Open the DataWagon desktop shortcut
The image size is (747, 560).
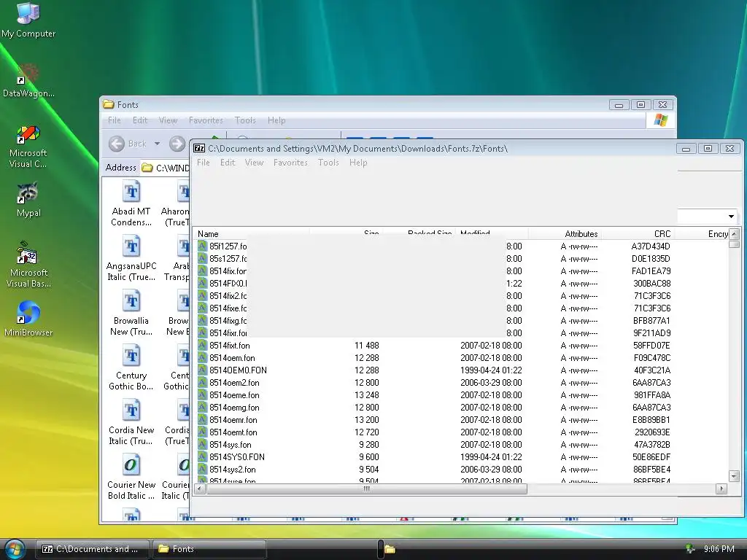[28, 80]
